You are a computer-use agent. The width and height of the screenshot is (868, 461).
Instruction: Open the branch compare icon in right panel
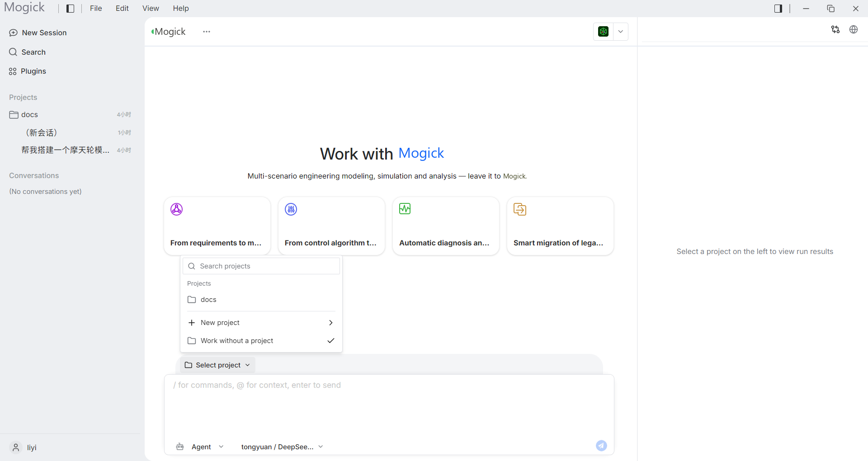click(835, 29)
